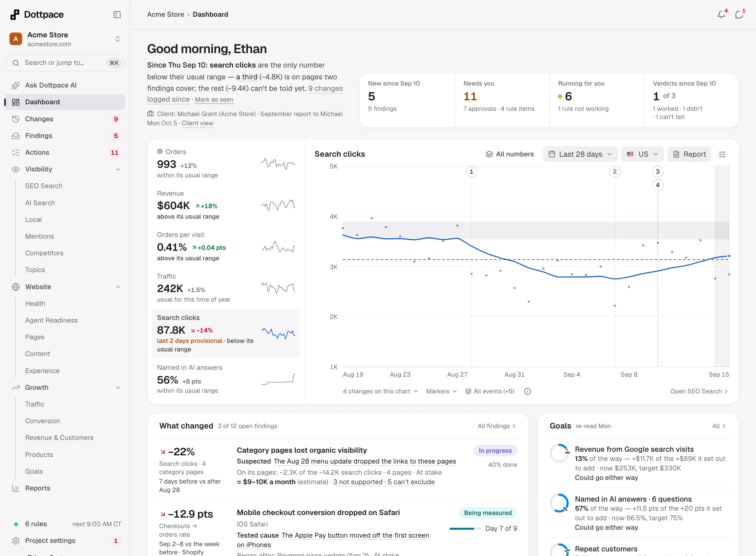
Task: Click the Project settings gear icon
Action: 15,541
